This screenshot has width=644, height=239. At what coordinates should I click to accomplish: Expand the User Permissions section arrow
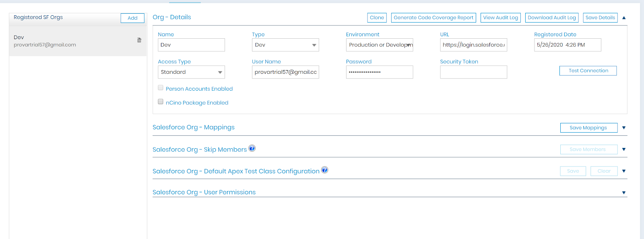point(624,193)
